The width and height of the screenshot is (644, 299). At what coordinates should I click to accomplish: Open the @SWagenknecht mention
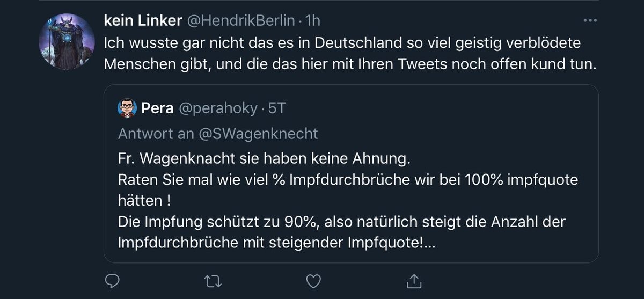259,133
